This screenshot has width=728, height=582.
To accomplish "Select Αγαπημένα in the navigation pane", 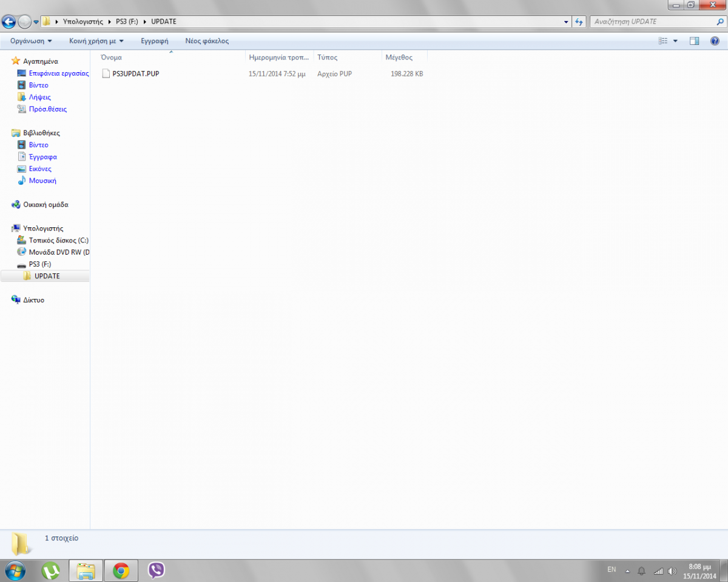I will tap(40, 61).
